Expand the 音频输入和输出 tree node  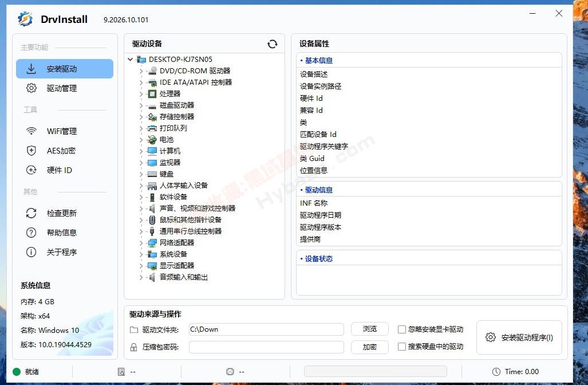(141, 277)
